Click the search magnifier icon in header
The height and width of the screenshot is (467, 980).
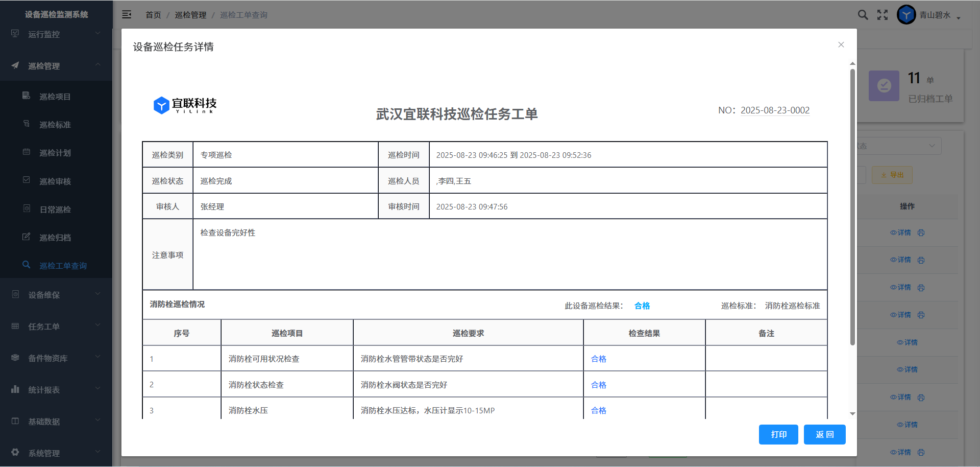click(863, 15)
